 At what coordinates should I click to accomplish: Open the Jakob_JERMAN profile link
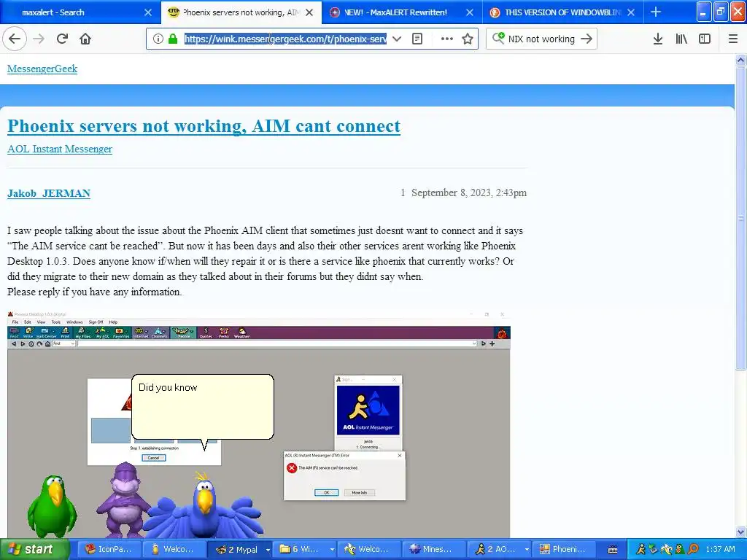point(49,193)
